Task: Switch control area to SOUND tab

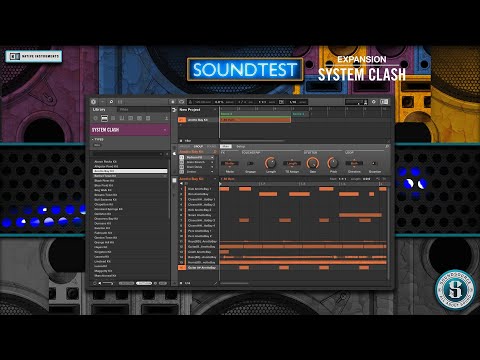Action: pos(212,146)
